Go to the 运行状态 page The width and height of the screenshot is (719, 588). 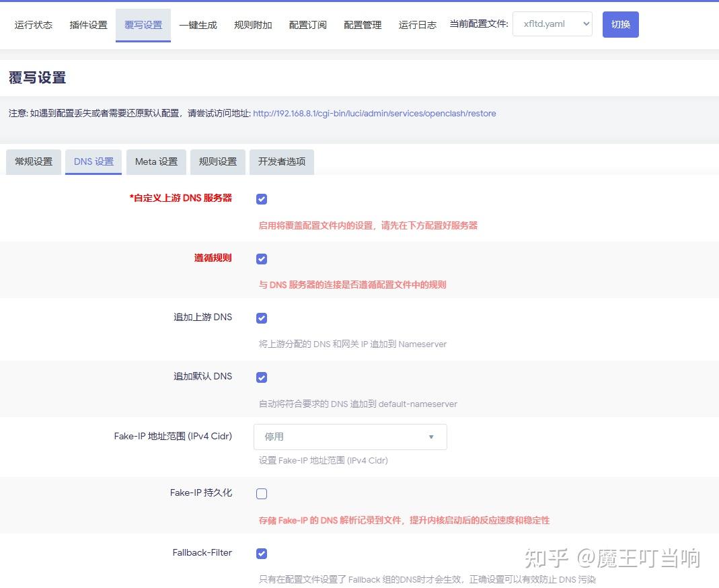(33, 24)
